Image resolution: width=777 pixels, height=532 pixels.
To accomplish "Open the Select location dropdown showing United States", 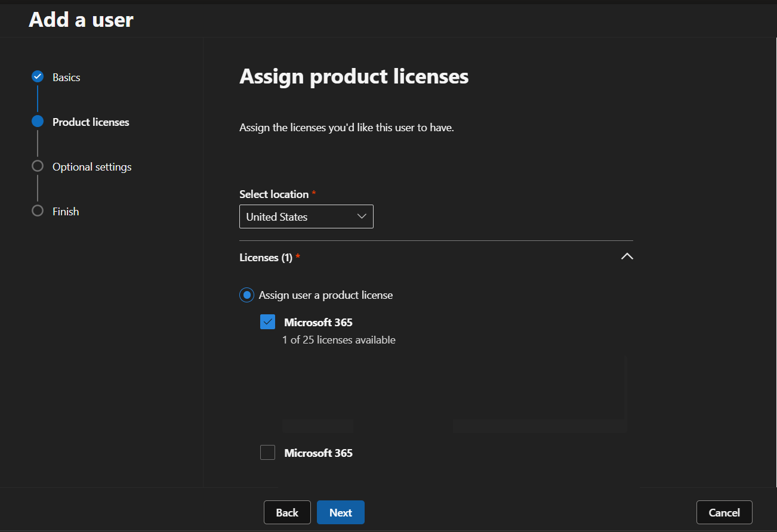I will pos(306,216).
